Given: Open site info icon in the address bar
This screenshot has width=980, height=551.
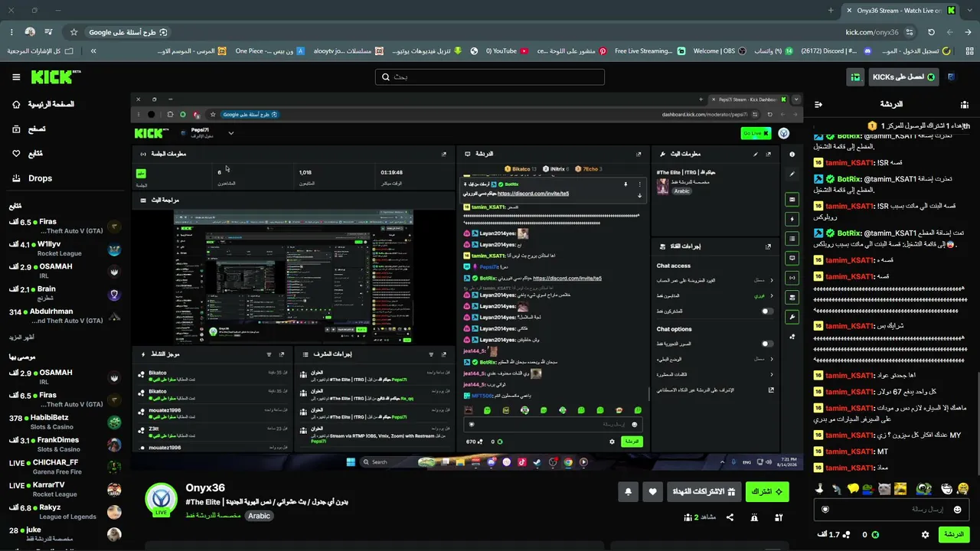Looking at the screenshot, I should point(909,32).
